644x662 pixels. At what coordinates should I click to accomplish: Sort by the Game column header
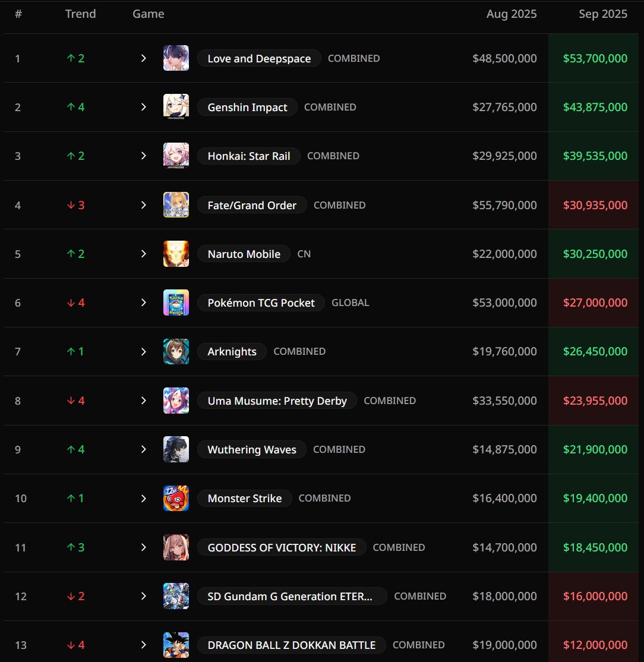click(x=149, y=14)
